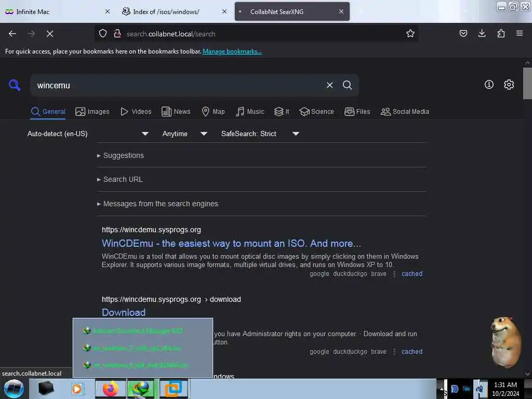This screenshot has width=532, height=399.
Task: Open the Firefox downloads panel
Action: (x=482, y=34)
